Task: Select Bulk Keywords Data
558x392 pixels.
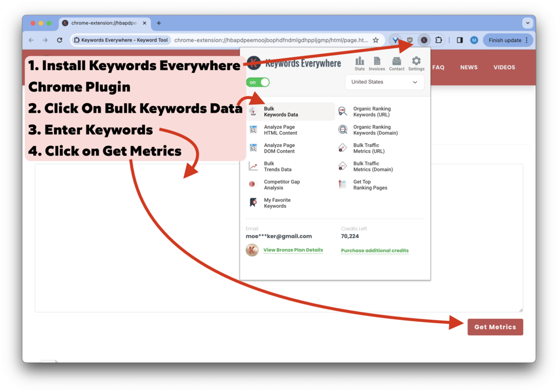Action: (291, 112)
